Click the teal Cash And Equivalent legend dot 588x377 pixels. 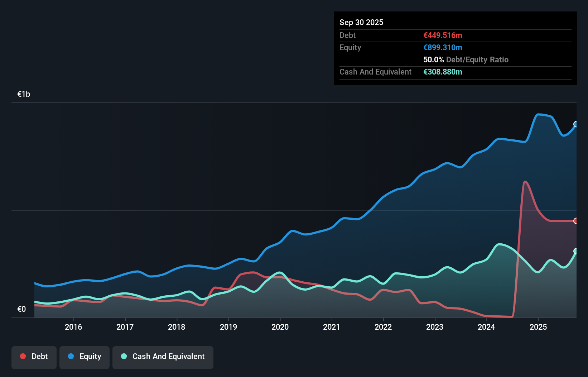[x=124, y=356]
